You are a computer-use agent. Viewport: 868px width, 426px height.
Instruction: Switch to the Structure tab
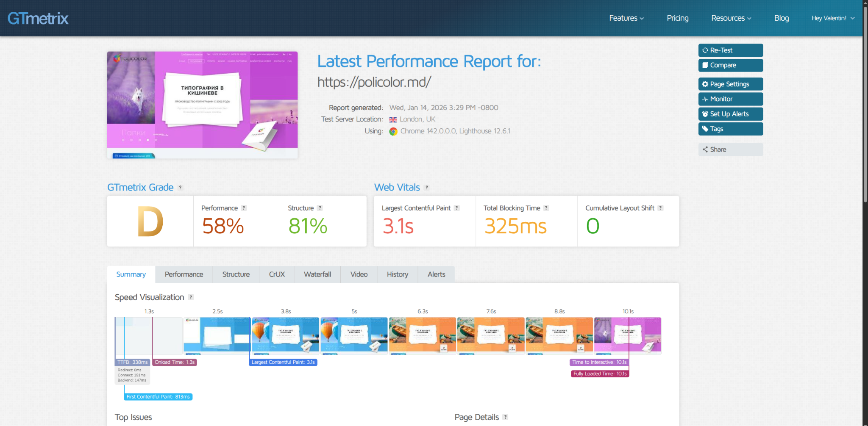[236, 274]
